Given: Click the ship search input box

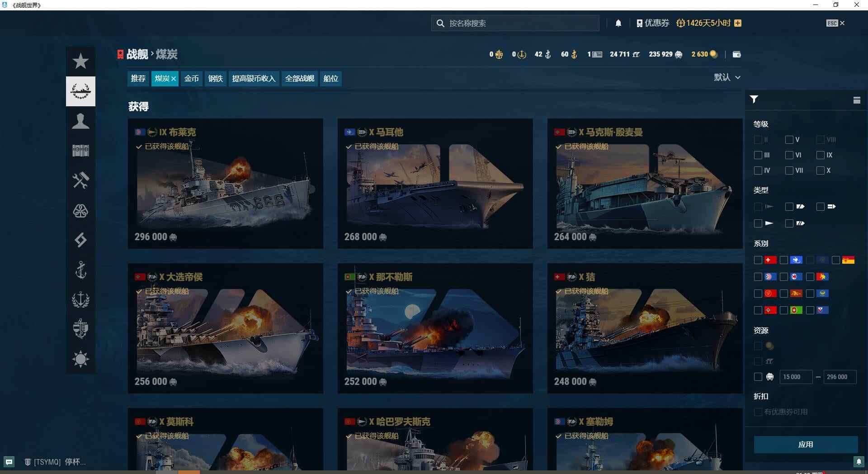Looking at the screenshot, I should click(x=515, y=23).
